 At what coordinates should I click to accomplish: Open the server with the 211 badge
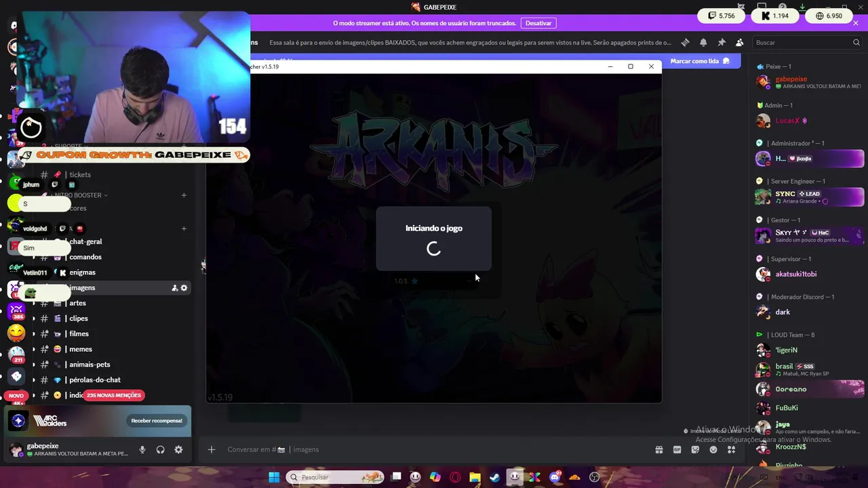coord(16,354)
